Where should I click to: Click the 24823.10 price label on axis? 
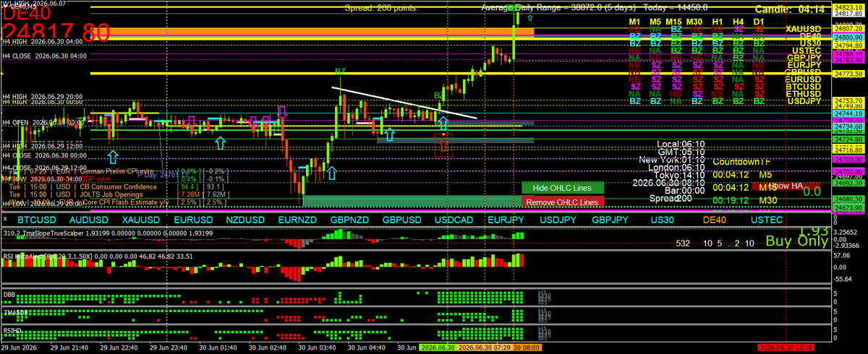[x=848, y=7]
